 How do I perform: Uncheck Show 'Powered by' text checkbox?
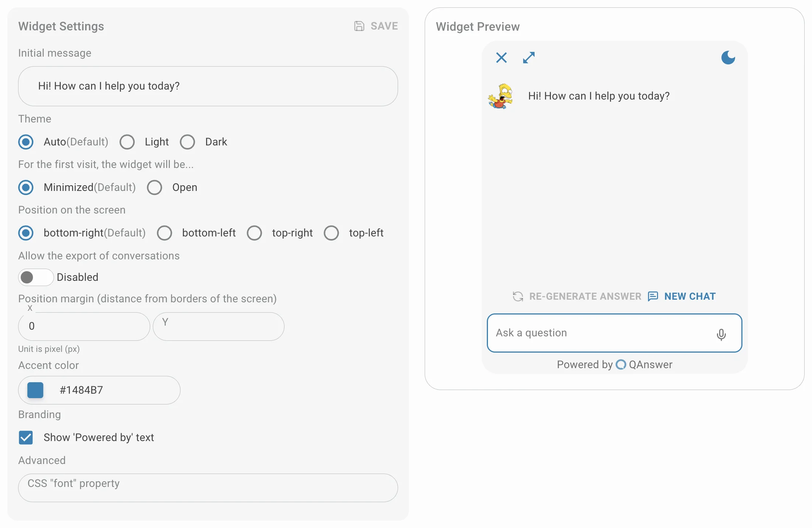coord(26,438)
